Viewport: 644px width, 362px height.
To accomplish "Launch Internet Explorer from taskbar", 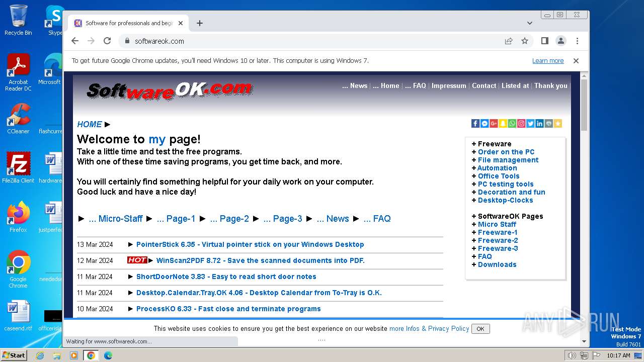I will coord(40,355).
